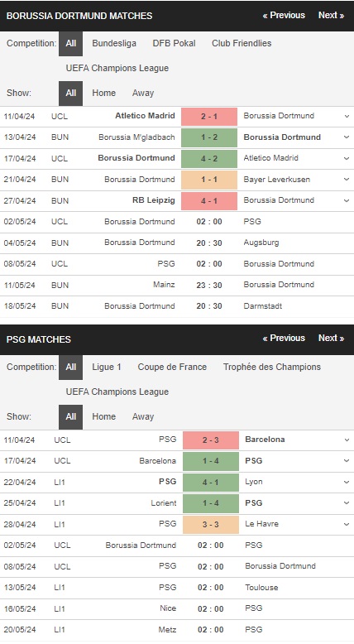Open the RB Leipzig 4-1 match chevron

point(347,200)
